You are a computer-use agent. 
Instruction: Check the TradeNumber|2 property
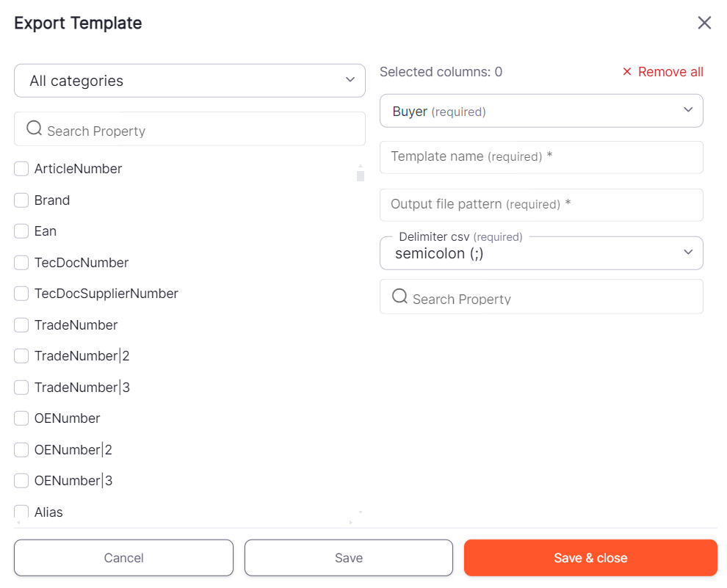point(21,356)
